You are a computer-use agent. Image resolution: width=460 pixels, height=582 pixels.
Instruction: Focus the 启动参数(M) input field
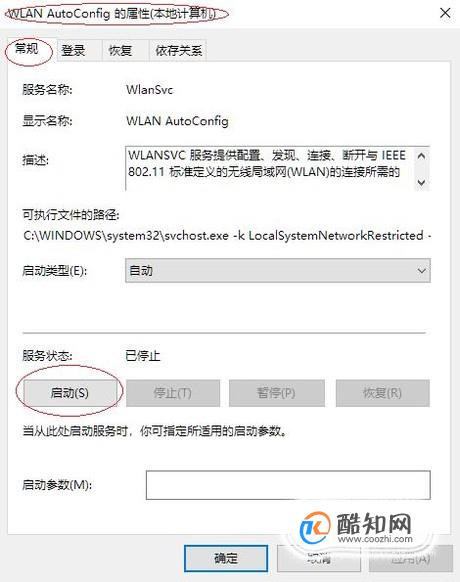[x=288, y=485]
